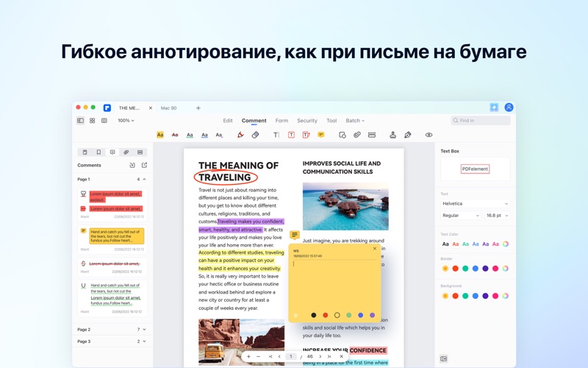
Task: Add a new tab with plus button
Action: click(198, 107)
